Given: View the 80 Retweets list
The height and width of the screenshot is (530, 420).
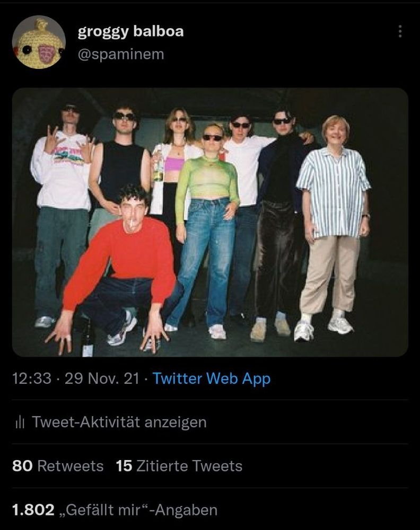Looking at the screenshot, I should (x=57, y=466).
